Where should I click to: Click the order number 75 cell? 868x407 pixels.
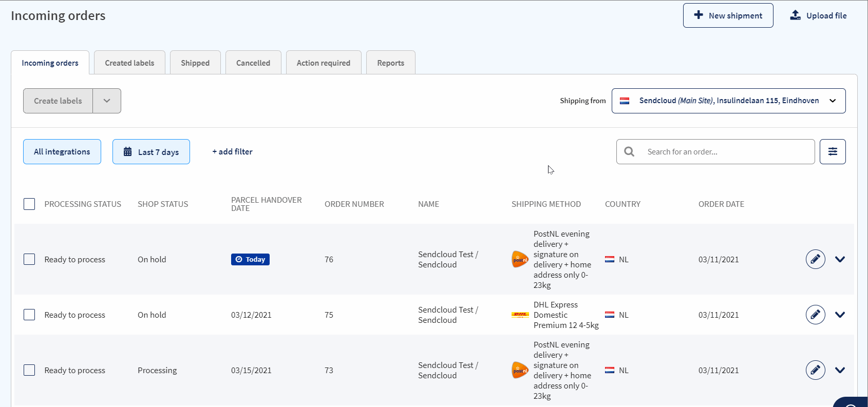(329, 315)
